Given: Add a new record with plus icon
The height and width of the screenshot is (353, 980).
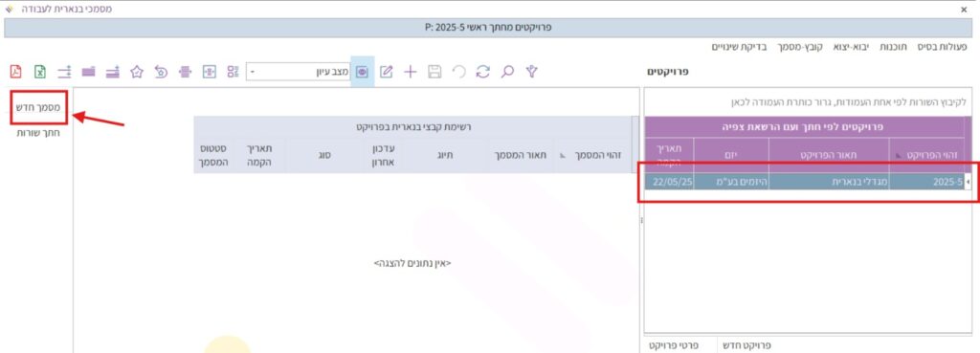Looking at the screenshot, I should 410,72.
